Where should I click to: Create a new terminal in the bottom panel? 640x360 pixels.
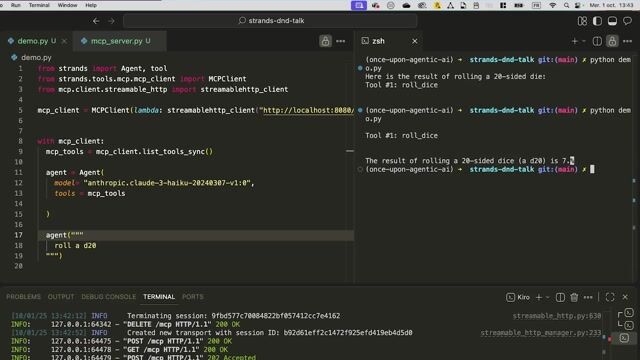(539, 297)
